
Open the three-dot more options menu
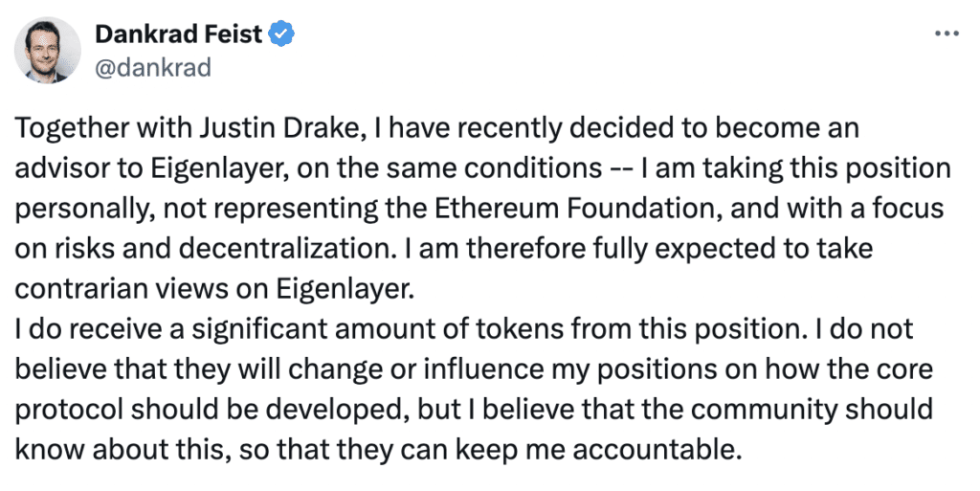click(946, 33)
